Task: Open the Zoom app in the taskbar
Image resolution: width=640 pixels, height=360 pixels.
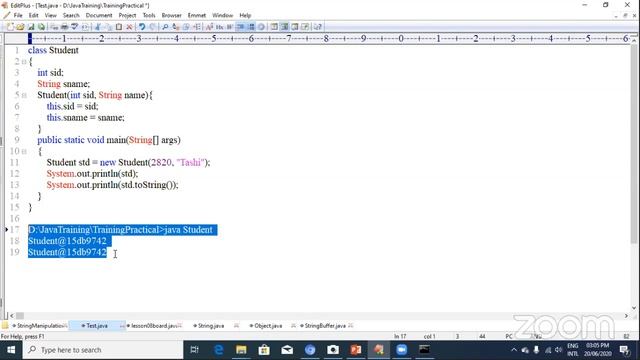Action: [402, 350]
